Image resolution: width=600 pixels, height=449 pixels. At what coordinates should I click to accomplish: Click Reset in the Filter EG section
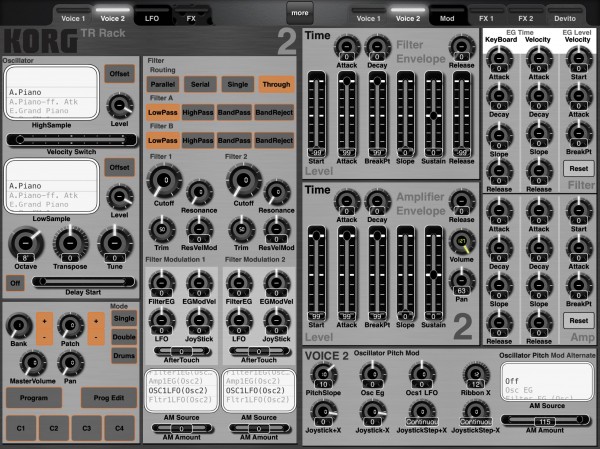tap(579, 168)
